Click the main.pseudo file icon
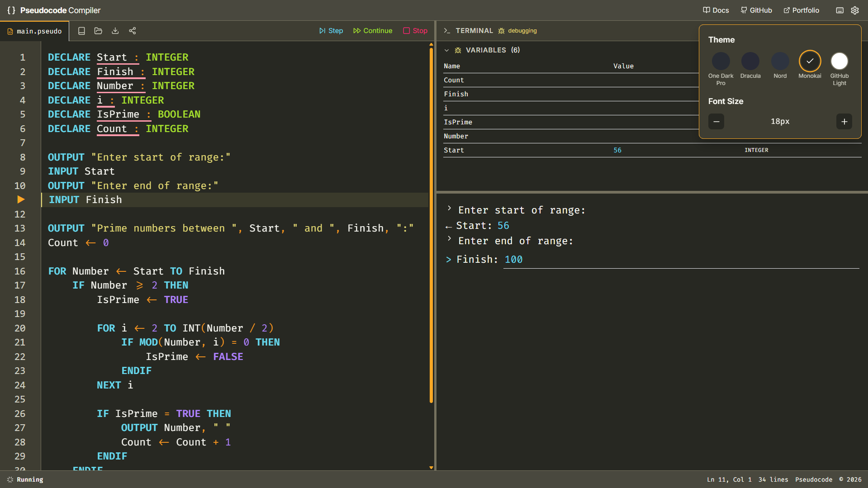Screen dimensions: 868x488 point(10,31)
